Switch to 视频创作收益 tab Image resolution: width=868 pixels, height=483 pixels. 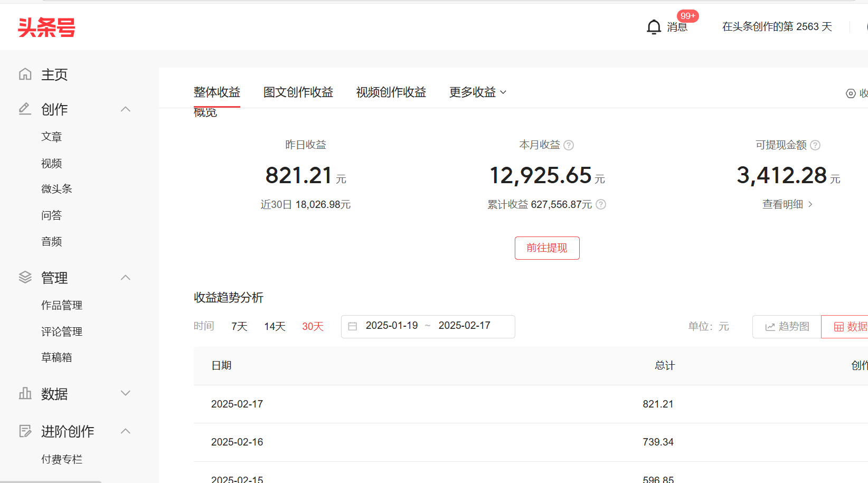pyautogui.click(x=391, y=92)
